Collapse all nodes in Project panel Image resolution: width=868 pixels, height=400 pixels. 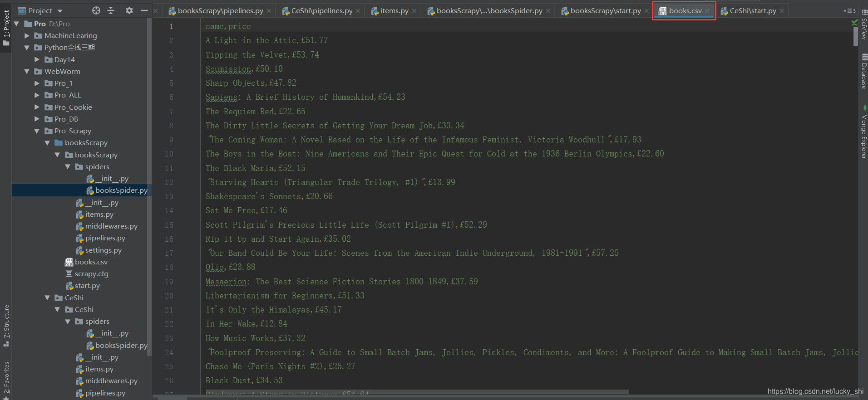[111, 10]
